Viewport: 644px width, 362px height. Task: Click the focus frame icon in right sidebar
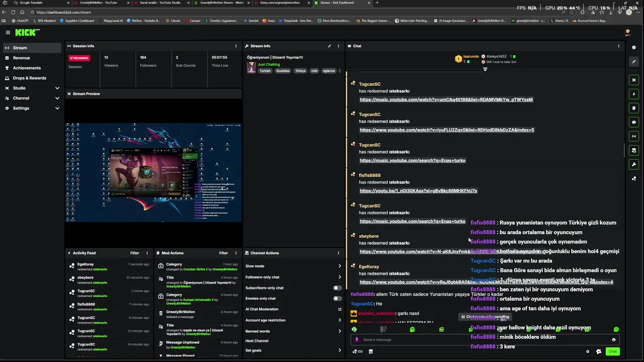[634, 80]
